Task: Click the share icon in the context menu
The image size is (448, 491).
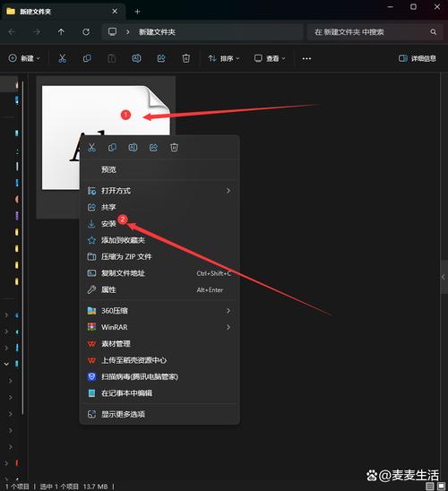Action: [x=153, y=148]
